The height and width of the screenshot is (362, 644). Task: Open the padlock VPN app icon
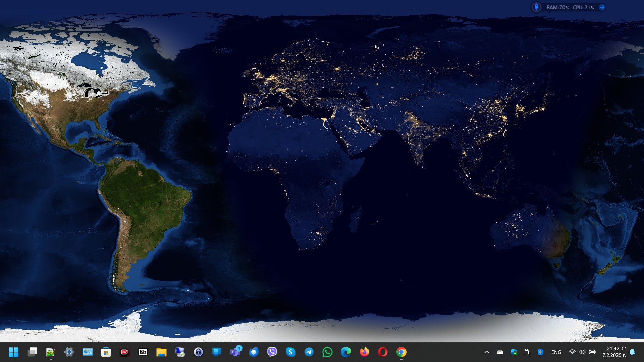tap(198, 352)
